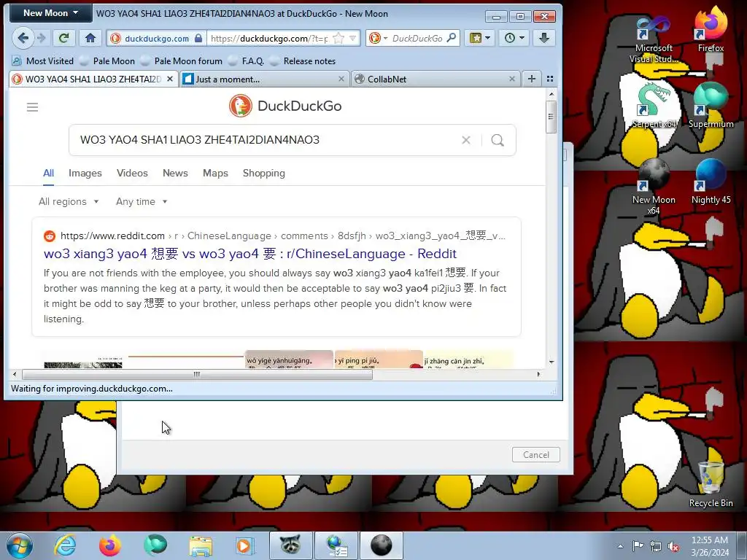Viewport: 747px width, 560px height.
Task: Clear the search query with the X
Action: point(466,140)
